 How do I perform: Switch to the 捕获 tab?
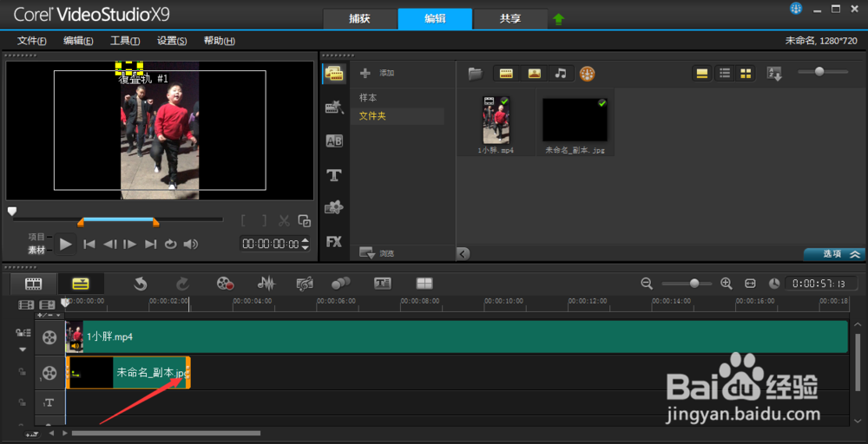pyautogui.click(x=360, y=19)
